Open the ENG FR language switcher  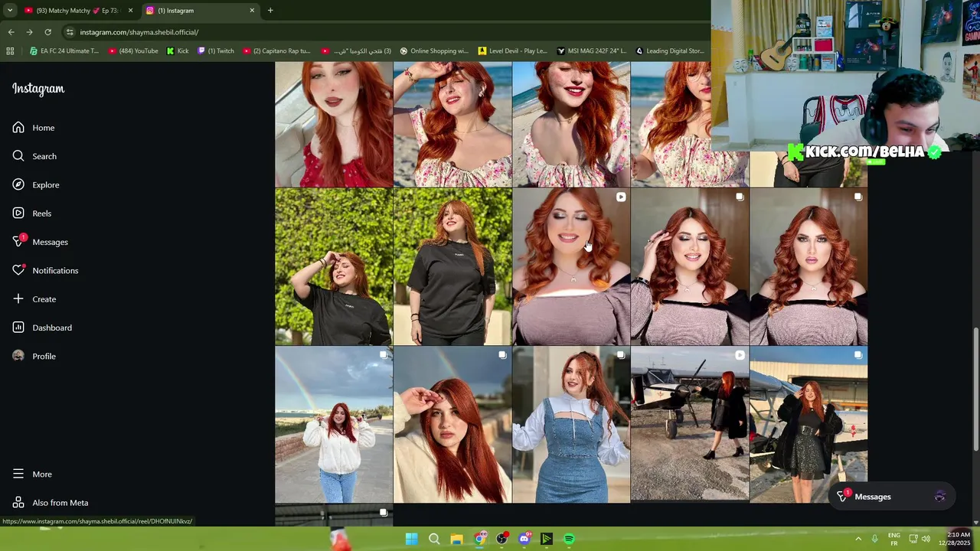pyautogui.click(x=893, y=539)
